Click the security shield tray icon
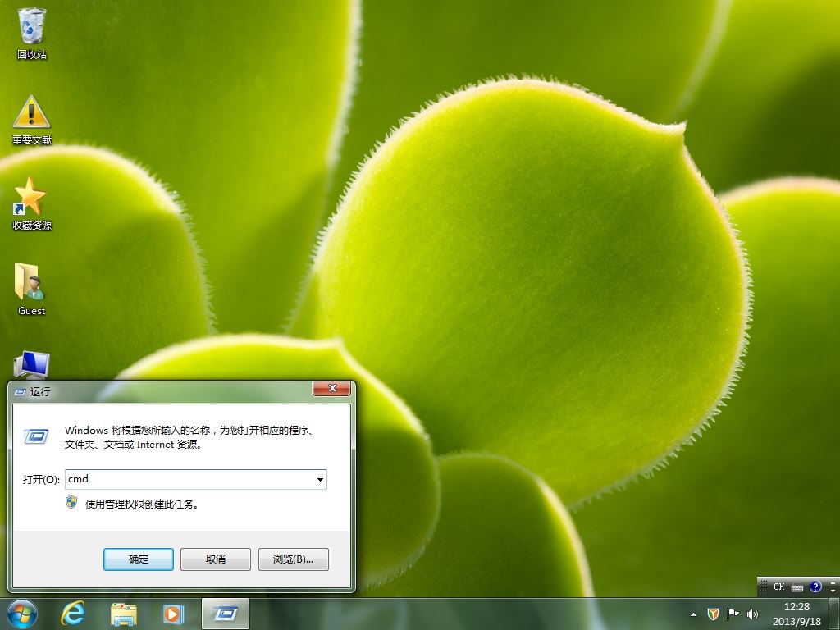Screen dimensions: 840x630 pyautogui.click(x=713, y=614)
